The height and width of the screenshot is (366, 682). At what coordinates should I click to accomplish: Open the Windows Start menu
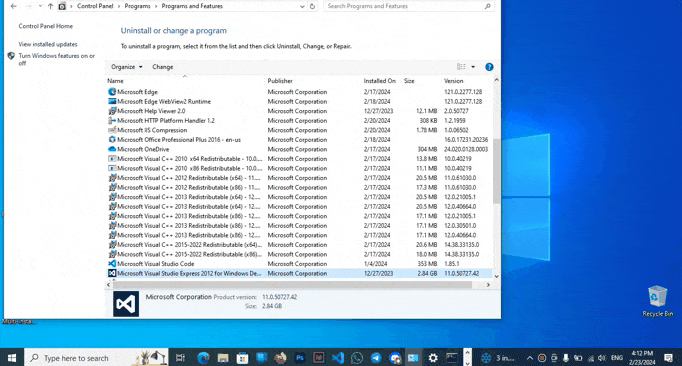12,358
